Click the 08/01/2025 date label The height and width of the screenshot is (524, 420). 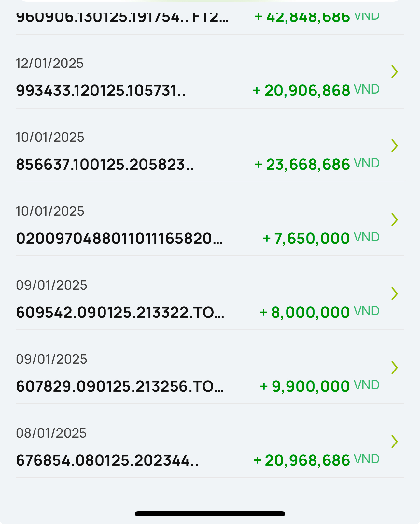(x=51, y=433)
